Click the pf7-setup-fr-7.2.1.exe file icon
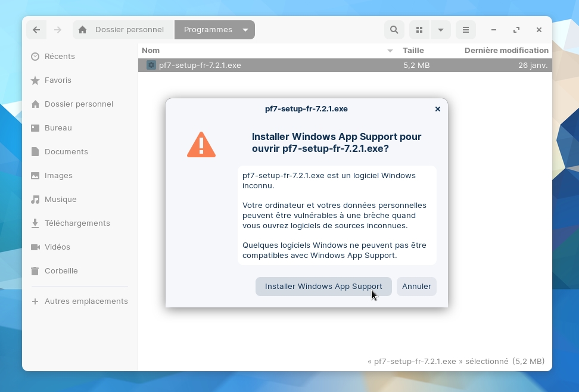Screen dimensions: 579x392 (x=151, y=65)
